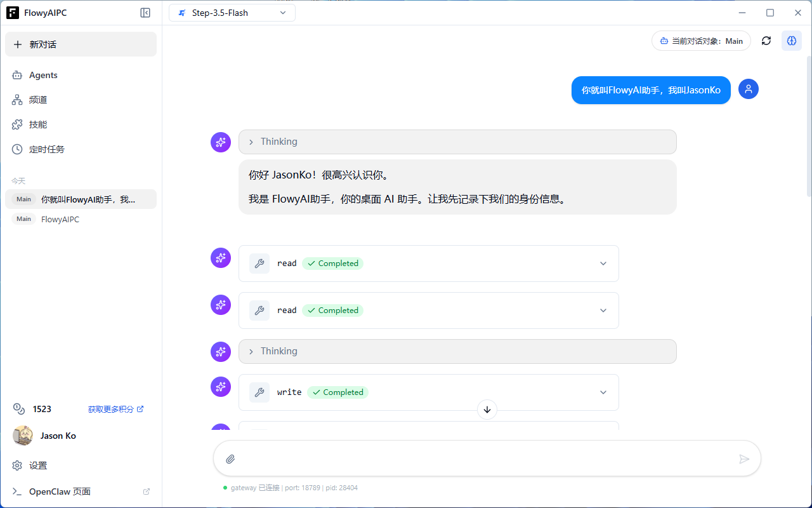Image resolution: width=812 pixels, height=508 pixels.
Task: Open the 频道 (channels) section
Action: pos(37,99)
